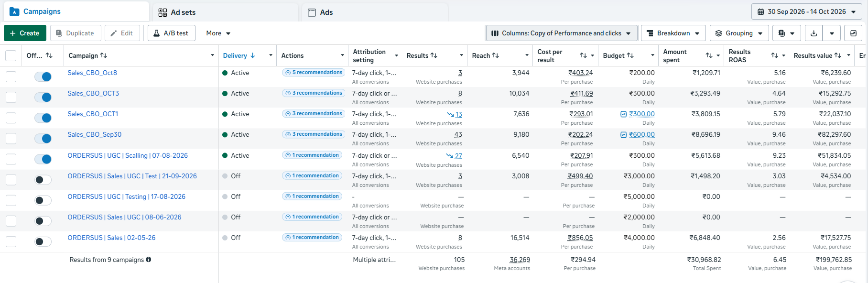
Task: Open the Breakdown dropdown
Action: [673, 33]
